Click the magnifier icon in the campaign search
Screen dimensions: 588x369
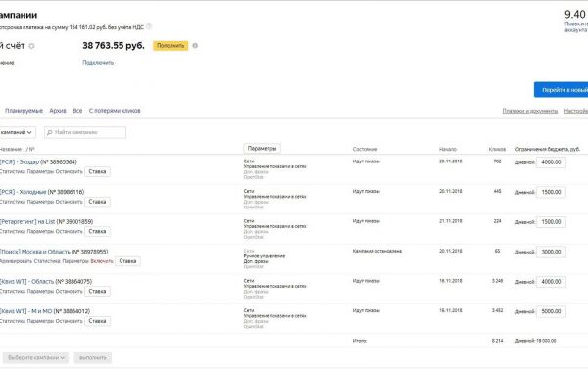50,132
